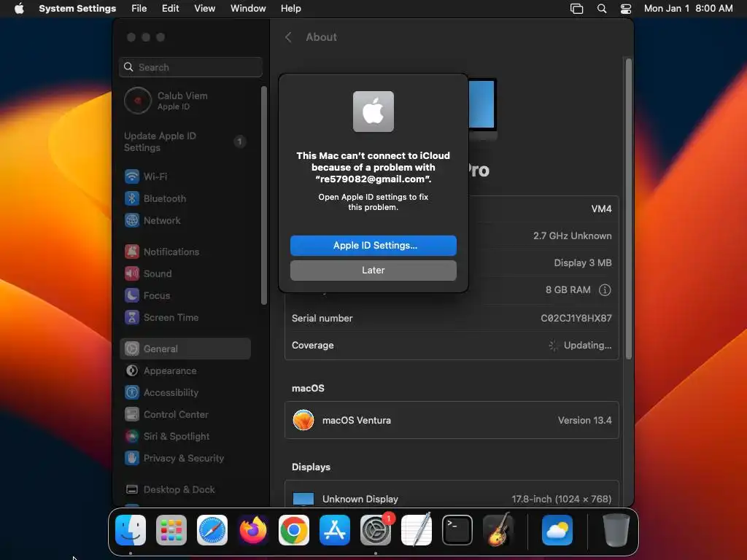This screenshot has height=560, width=747.
Task: Click the menu bar date and time
Action: pos(689,9)
